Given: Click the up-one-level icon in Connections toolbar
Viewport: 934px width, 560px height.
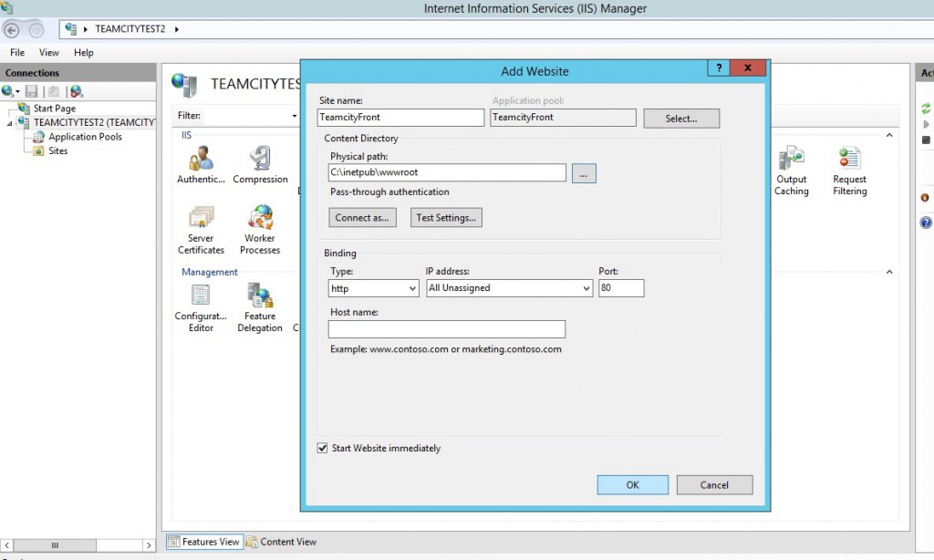Looking at the screenshot, I should click(x=54, y=91).
